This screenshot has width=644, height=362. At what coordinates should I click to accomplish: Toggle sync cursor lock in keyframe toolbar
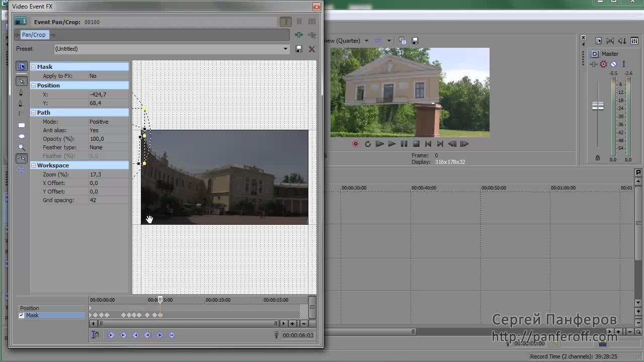(x=95, y=335)
